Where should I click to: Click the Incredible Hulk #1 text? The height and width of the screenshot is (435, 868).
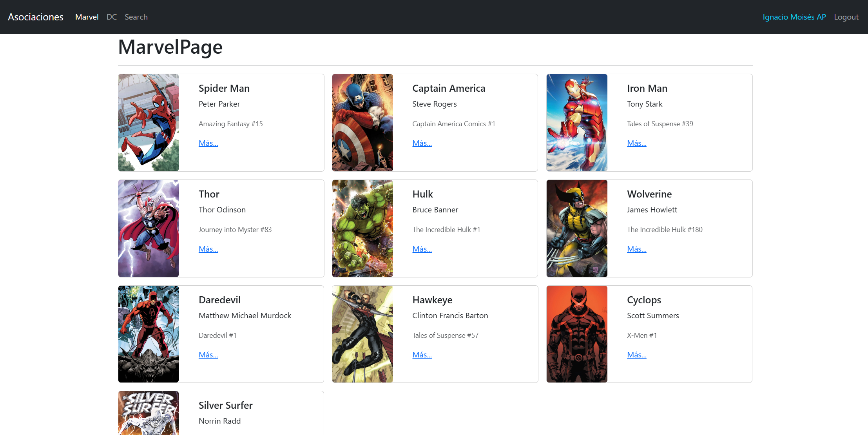[x=446, y=230]
